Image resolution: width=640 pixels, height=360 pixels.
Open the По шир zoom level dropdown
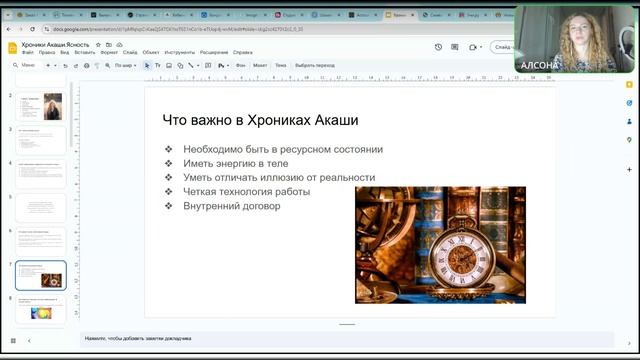click(125, 65)
